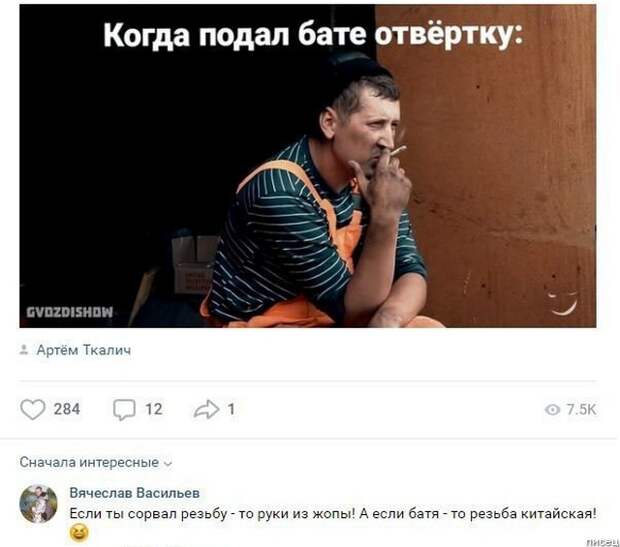Screen dimensions: 620x547
Task: Click the smiley face watermark on the image
Action: click(x=563, y=303)
